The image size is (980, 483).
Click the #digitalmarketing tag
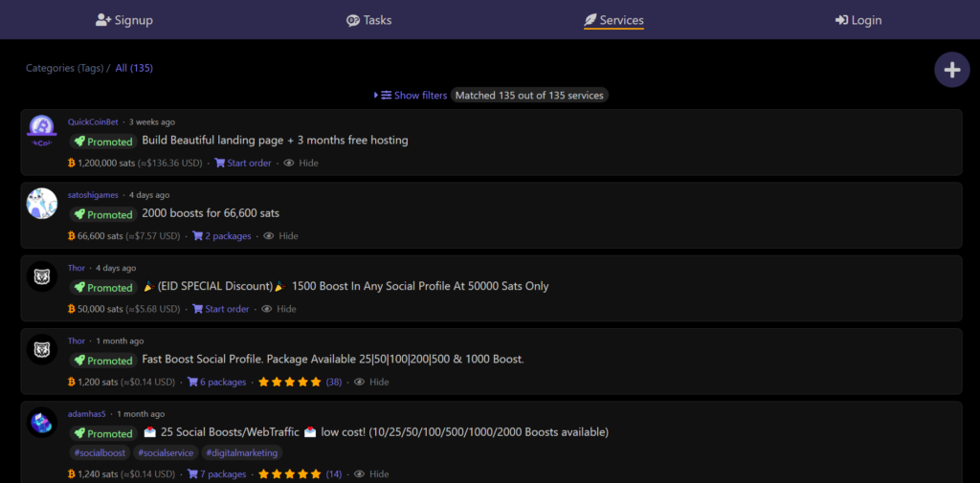(242, 453)
